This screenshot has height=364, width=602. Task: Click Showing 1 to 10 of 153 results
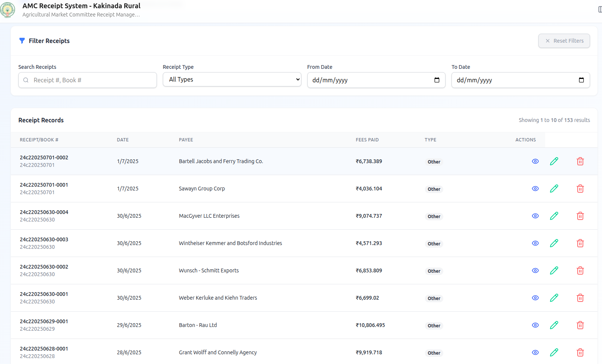[554, 120]
